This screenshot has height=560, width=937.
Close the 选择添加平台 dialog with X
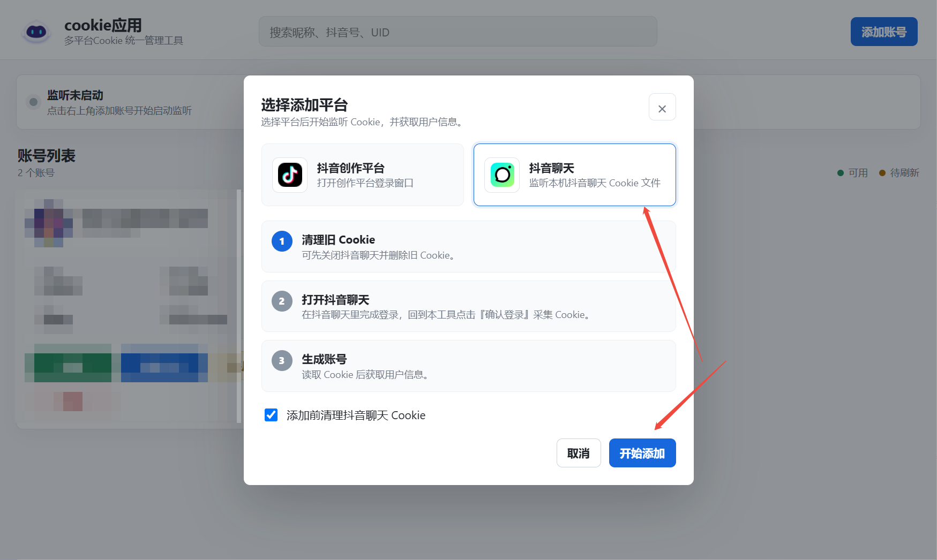coord(662,107)
